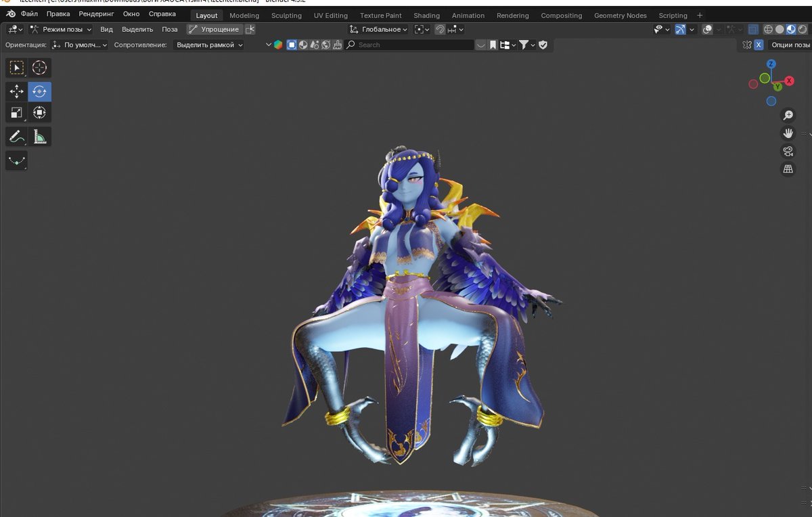The width and height of the screenshot is (812, 517).
Task: Open the Вид header menu
Action: [107, 29]
